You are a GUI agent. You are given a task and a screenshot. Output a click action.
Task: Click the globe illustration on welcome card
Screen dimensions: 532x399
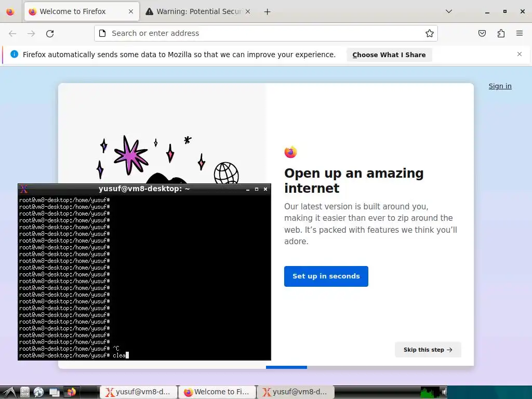point(227,173)
